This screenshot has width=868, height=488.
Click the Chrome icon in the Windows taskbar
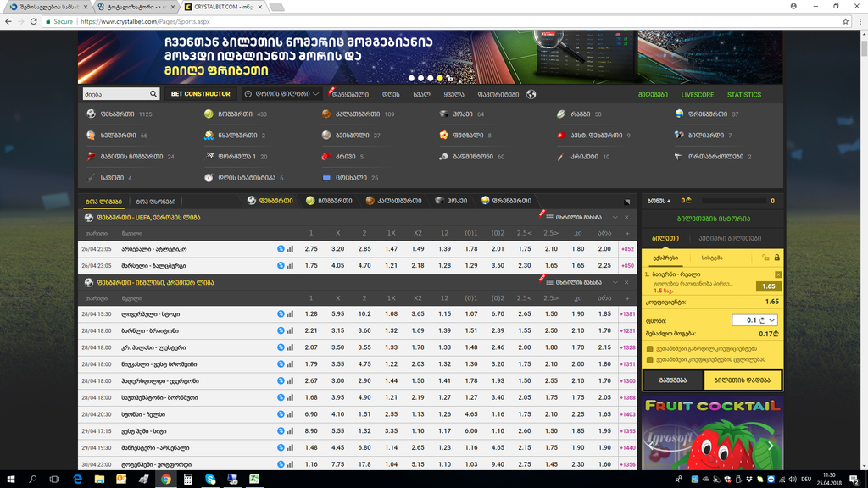[166, 480]
